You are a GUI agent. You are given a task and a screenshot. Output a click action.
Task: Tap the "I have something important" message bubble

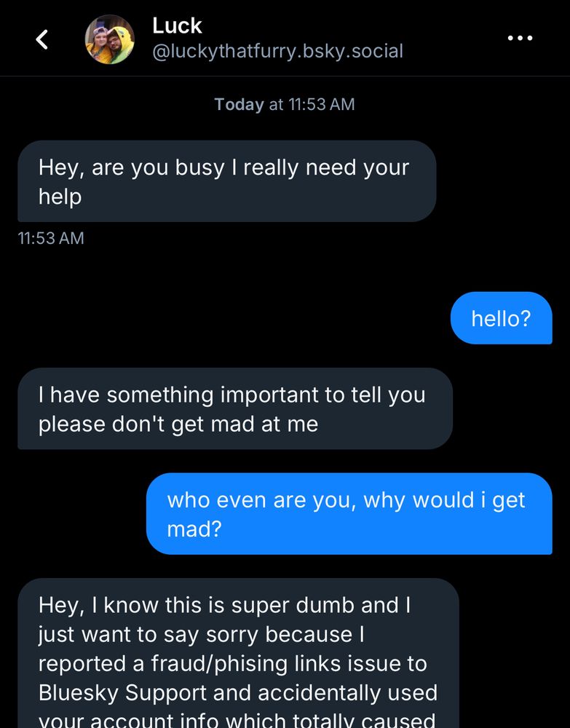click(x=234, y=408)
